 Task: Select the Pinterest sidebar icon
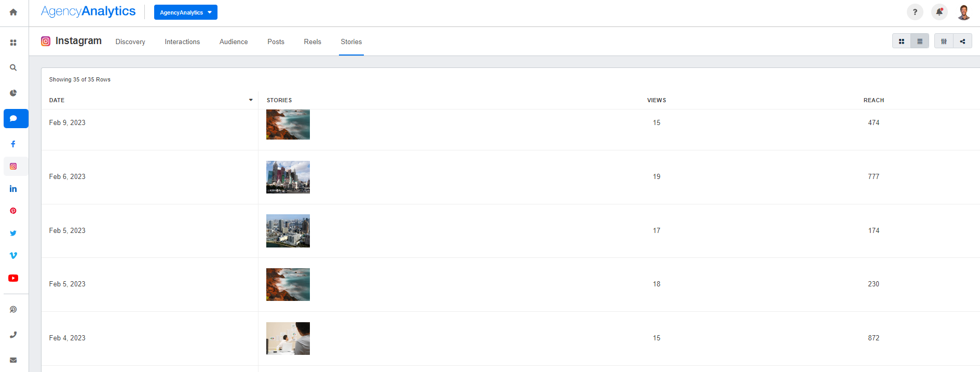coord(13,211)
